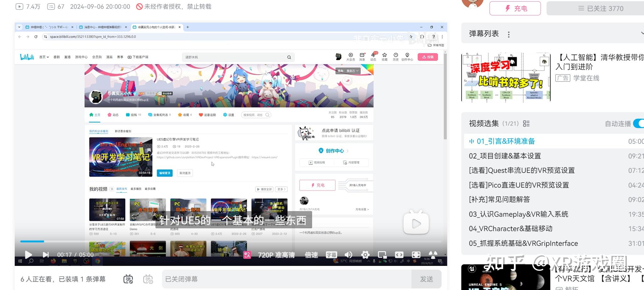Toggle the pink 中A danmaku translation switch
644x290 pixels.
point(247,255)
